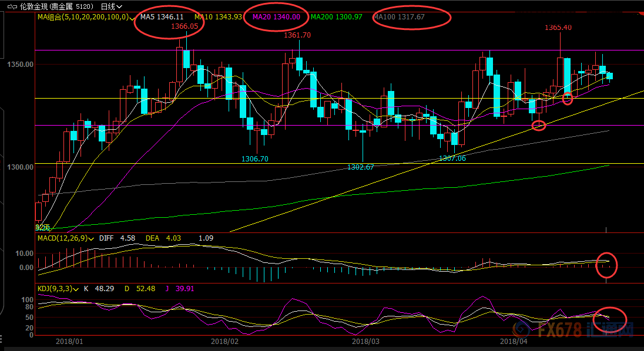Click the 1365.40 peak price label
This screenshot has height=351, width=644.
558,28
